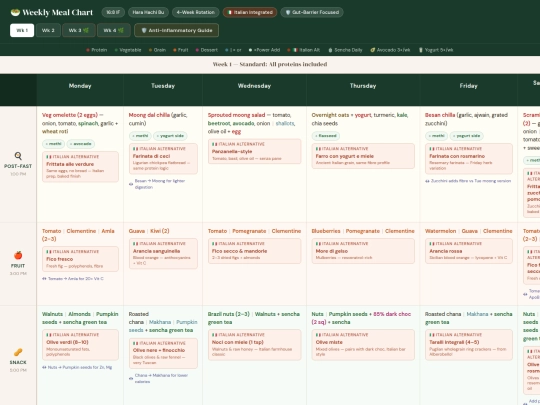This screenshot has height=405, width=540.
Task: Open the Farro con yogurt e miele card
Action: click(363, 156)
